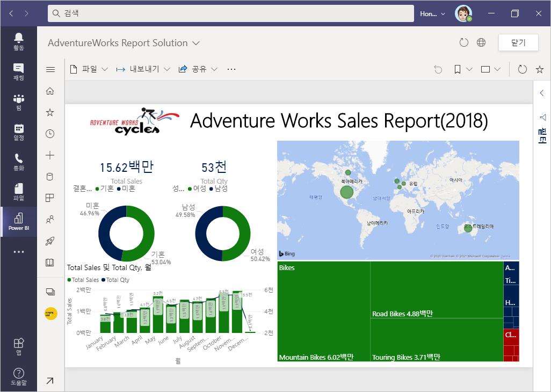Select the red Cl... treemap tile
551x392 pixels.
[x=511, y=337]
